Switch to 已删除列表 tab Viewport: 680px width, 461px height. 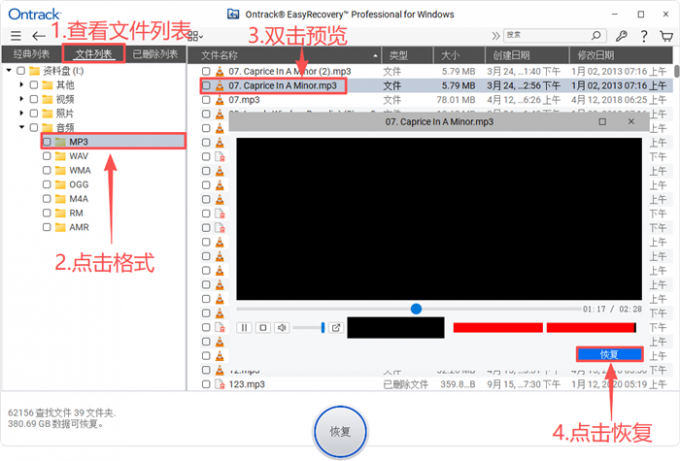click(155, 54)
